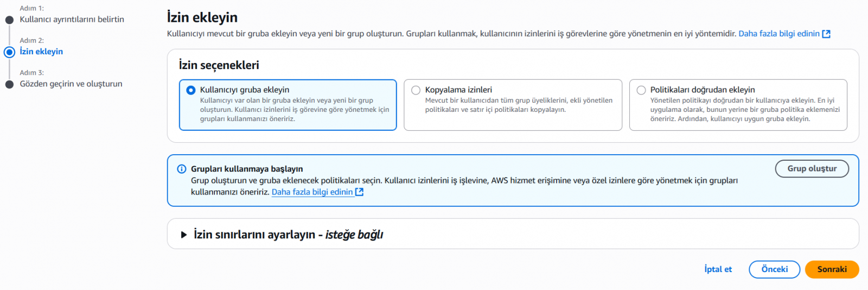Click external link icon inside the groups info box
868x290 pixels.
click(x=359, y=192)
